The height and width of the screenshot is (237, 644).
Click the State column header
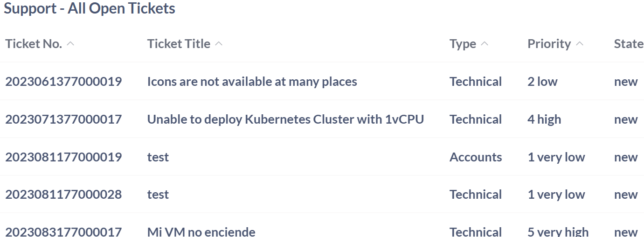pyautogui.click(x=628, y=44)
